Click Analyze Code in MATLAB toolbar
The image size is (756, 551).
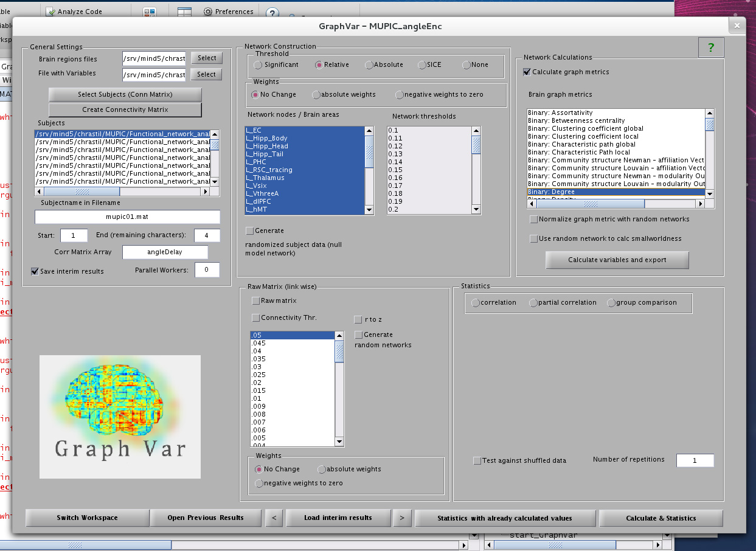(x=74, y=12)
